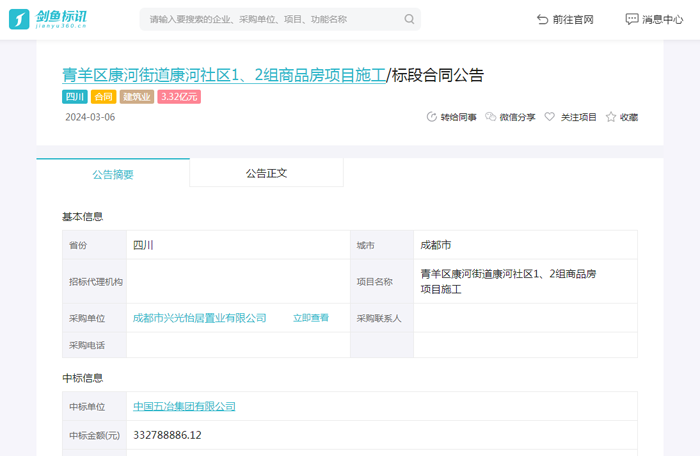Open 中国五冶集团有限公司 winner link

click(184, 406)
